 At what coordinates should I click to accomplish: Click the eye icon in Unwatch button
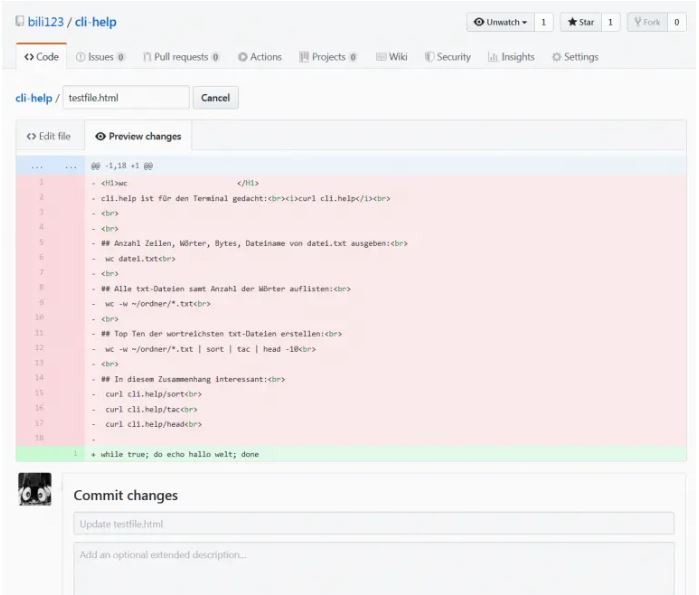[479, 22]
